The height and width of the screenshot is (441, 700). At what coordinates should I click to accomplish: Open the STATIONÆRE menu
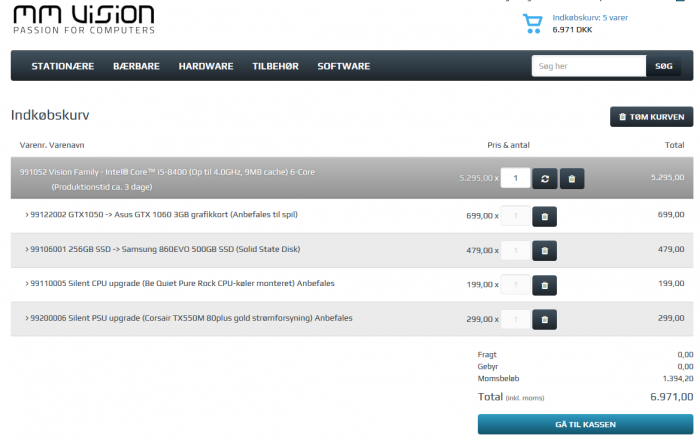pos(62,66)
